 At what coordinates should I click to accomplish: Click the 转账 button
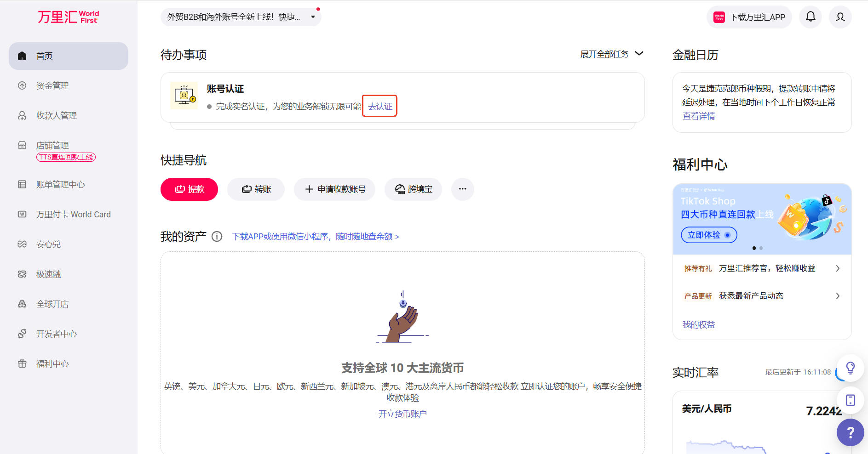click(256, 189)
